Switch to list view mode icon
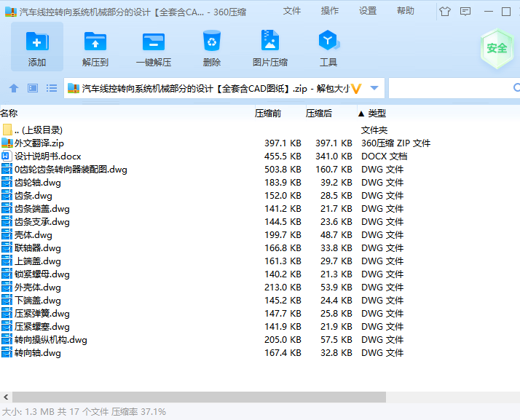 click(52, 88)
